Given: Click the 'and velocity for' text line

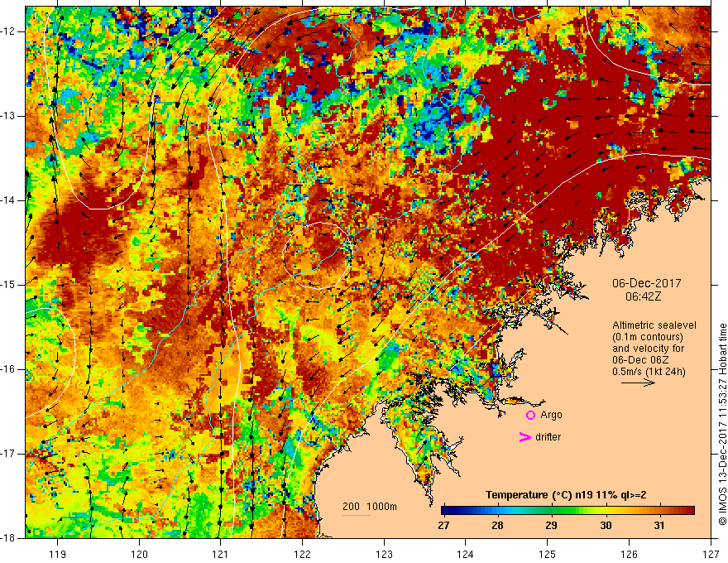Looking at the screenshot, I should 648,349.
